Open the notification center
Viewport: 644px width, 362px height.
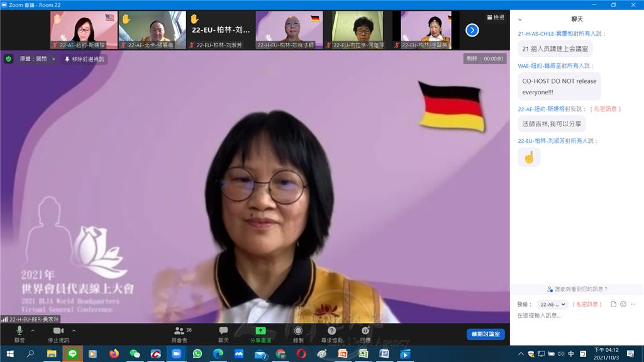(630, 354)
